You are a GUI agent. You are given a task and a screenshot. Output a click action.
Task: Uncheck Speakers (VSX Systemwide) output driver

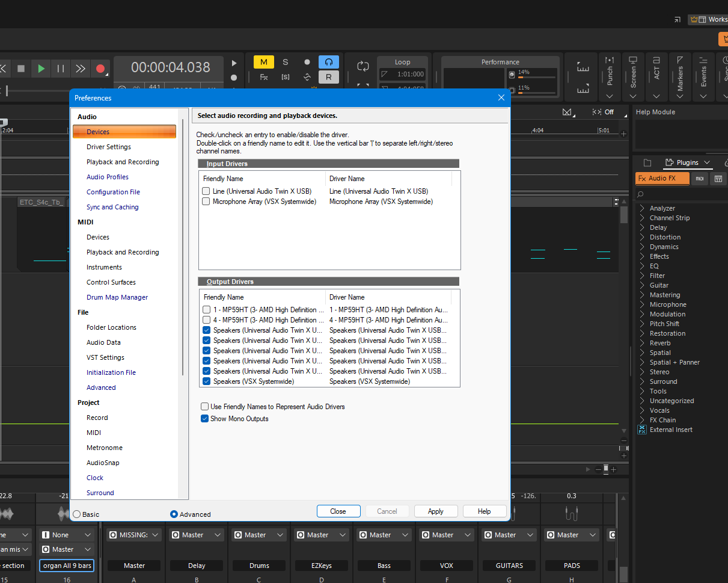(207, 381)
